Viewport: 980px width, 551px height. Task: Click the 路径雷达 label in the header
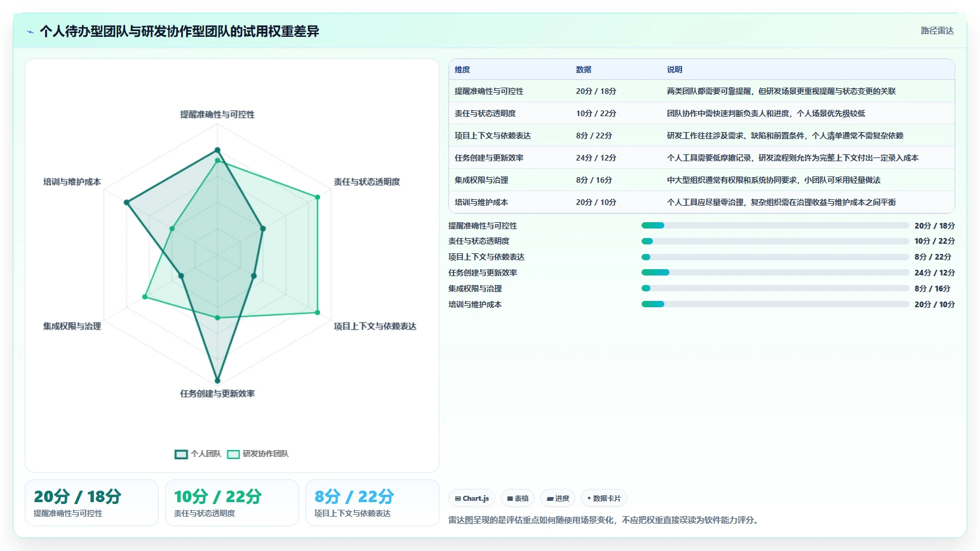click(937, 30)
